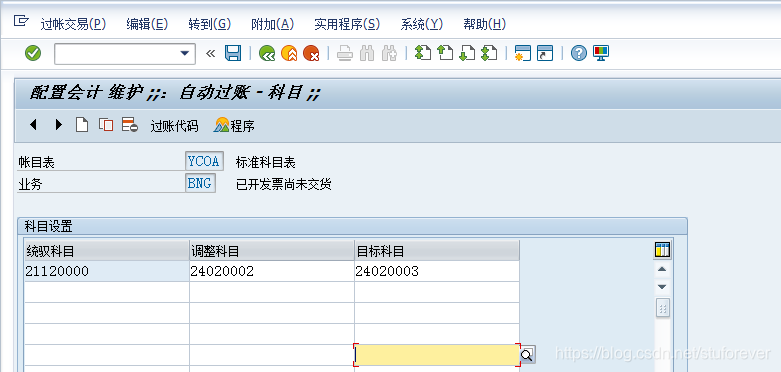This screenshot has height=372, width=781.
Task: Click the Find binoculars icon
Action: pyautogui.click(x=367, y=53)
